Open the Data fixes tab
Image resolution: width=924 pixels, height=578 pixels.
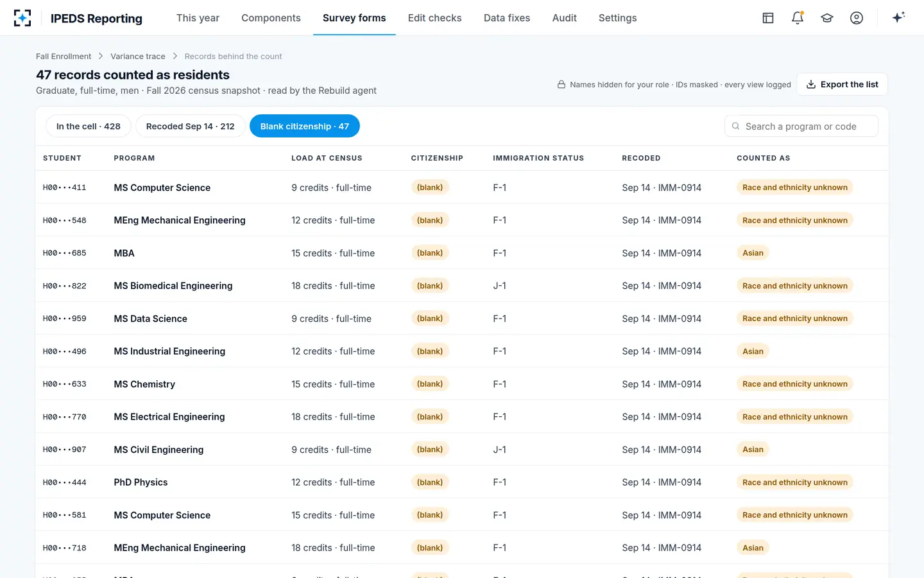pos(507,18)
